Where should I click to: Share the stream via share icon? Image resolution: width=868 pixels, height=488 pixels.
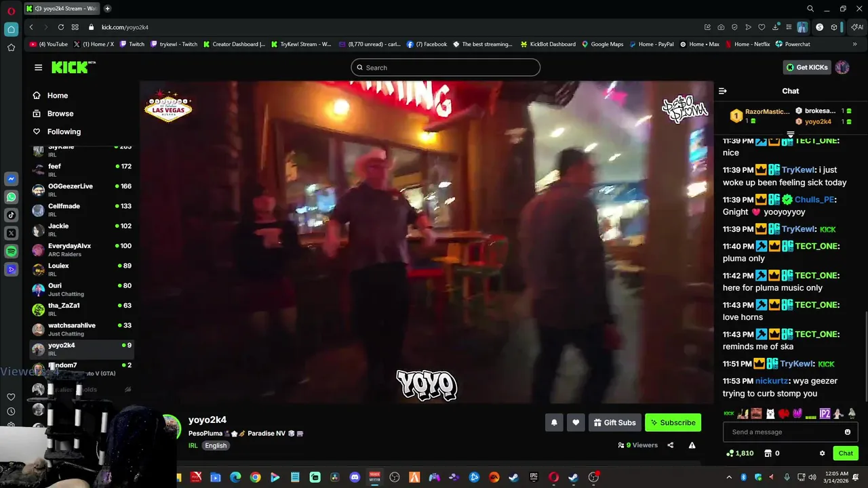click(671, 445)
